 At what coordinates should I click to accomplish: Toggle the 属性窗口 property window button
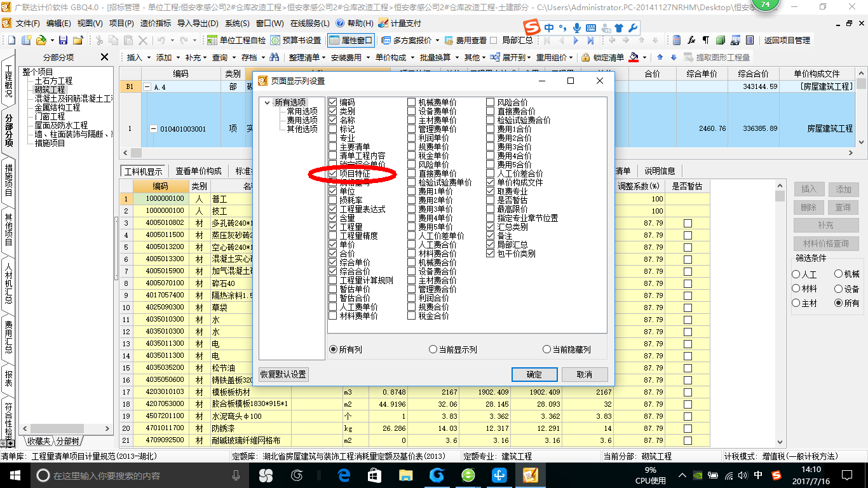pos(351,40)
